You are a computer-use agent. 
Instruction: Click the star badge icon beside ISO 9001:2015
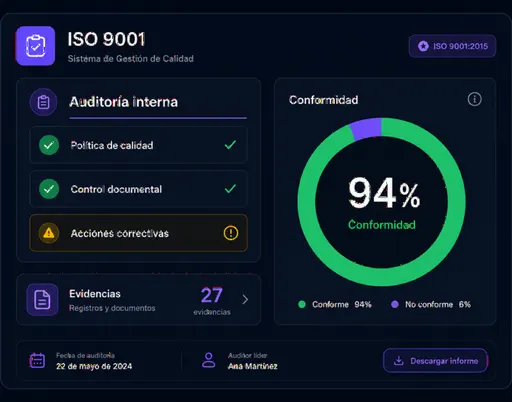coord(423,46)
